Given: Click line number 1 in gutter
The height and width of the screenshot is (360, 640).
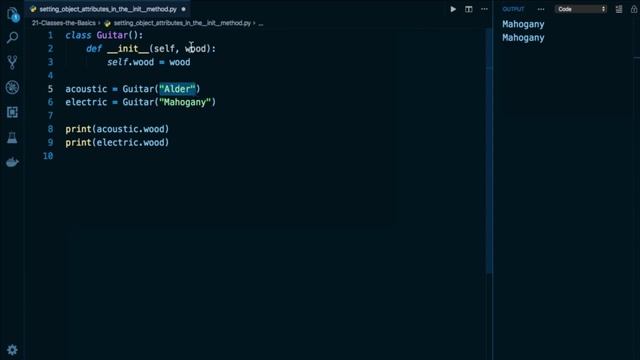Looking at the screenshot, I should point(51,36).
